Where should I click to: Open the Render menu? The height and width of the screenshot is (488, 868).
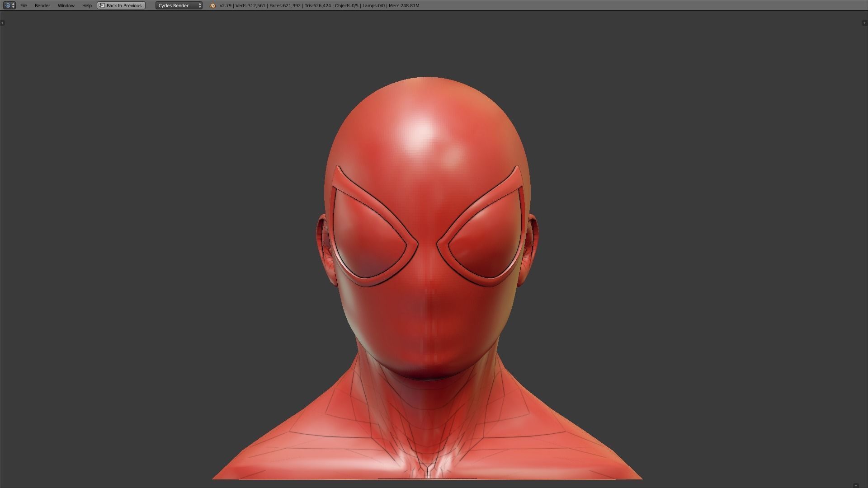[42, 5]
